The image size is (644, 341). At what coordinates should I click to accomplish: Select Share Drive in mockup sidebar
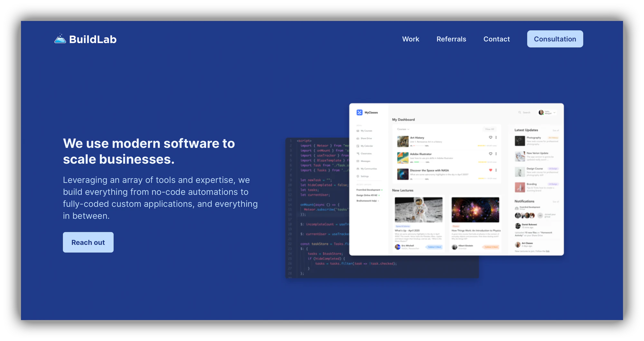pyautogui.click(x=364, y=138)
